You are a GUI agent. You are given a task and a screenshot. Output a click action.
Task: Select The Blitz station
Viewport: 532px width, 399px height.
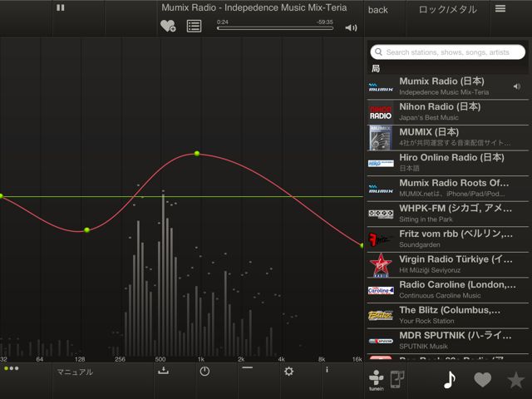pos(448,316)
